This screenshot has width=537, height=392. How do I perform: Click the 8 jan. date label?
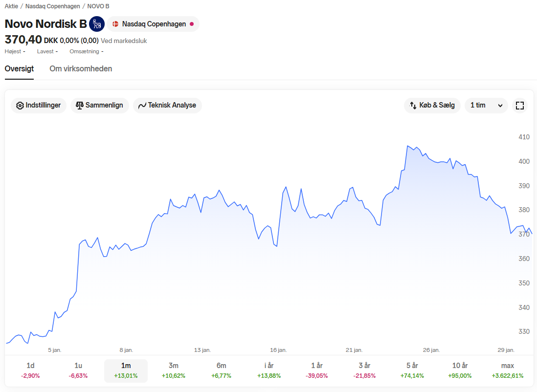coord(126,350)
